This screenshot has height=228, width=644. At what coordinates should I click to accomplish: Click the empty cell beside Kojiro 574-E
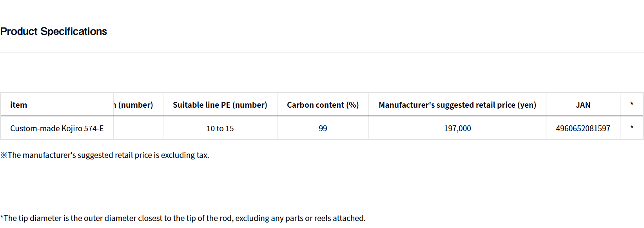[138, 128]
